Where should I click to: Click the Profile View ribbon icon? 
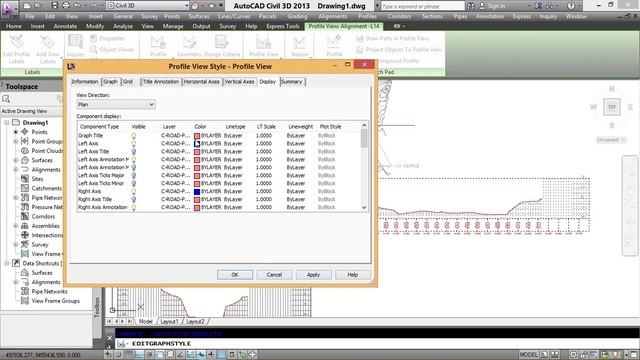[x=264, y=42]
